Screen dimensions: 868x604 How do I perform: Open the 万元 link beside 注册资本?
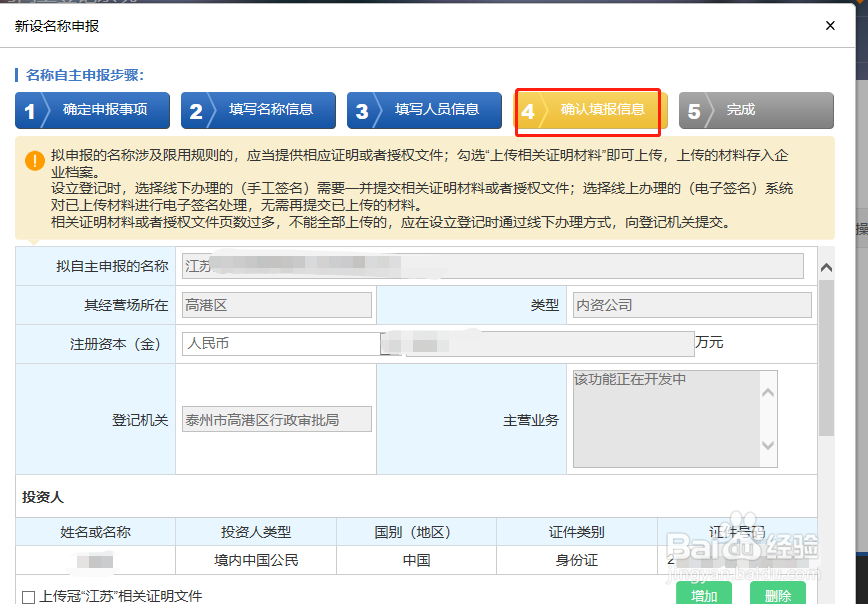[x=709, y=342]
